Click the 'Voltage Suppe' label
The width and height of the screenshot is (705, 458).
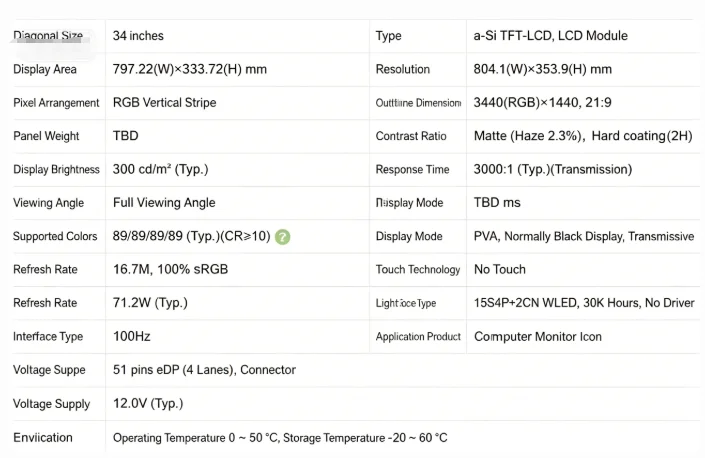(x=49, y=370)
